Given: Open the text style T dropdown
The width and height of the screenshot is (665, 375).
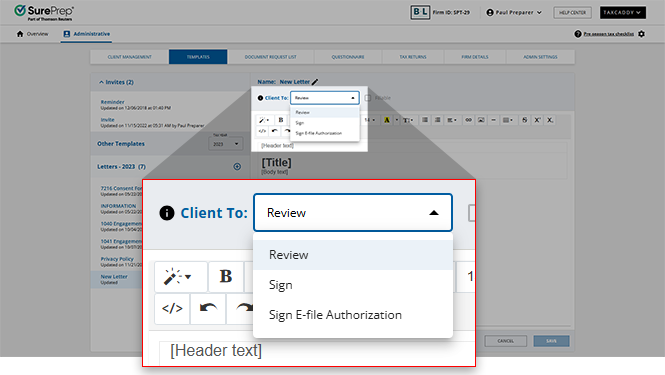Looking at the screenshot, I should (408, 120).
